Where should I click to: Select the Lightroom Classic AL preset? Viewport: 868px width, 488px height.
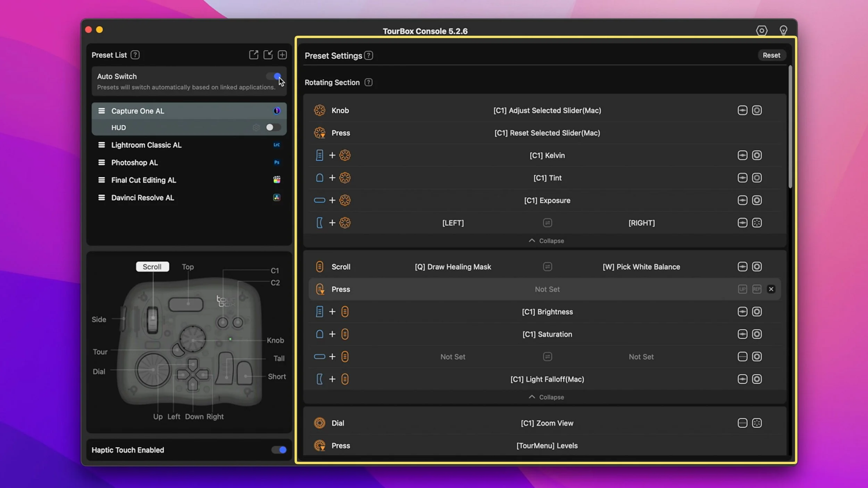point(146,145)
